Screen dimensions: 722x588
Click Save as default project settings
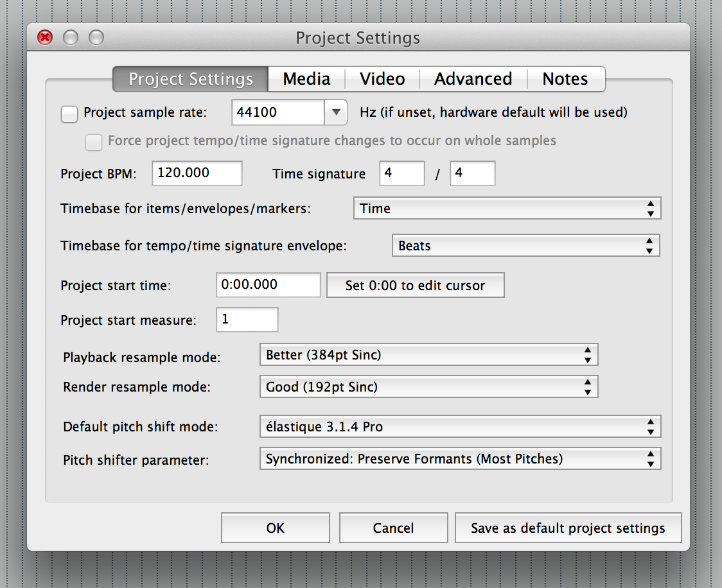pos(568,528)
